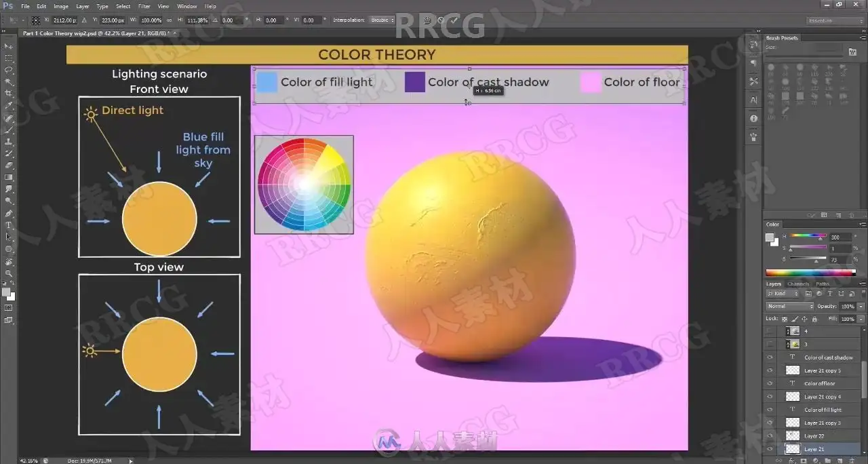The height and width of the screenshot is (464, 868).
Task: Open the Opacity slider dropdown arrow
Action: pos(861,306)
